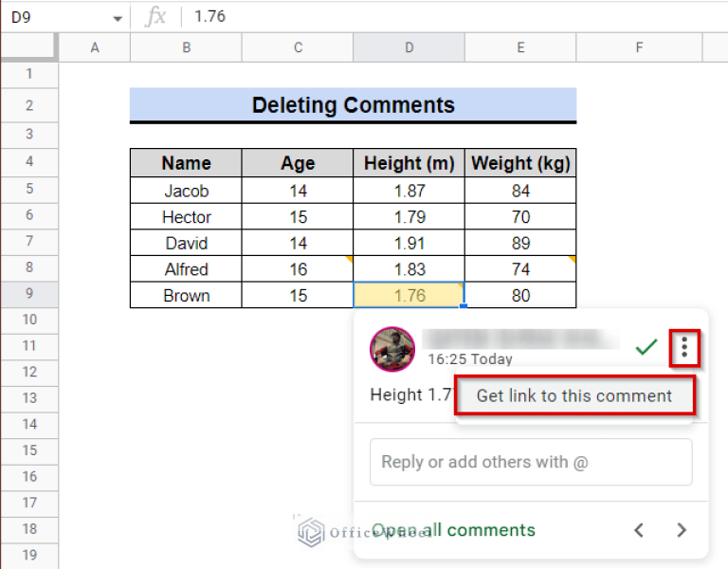728x569 pixels.
Task: Select the cell containing Brown
Action: point(186,296)
